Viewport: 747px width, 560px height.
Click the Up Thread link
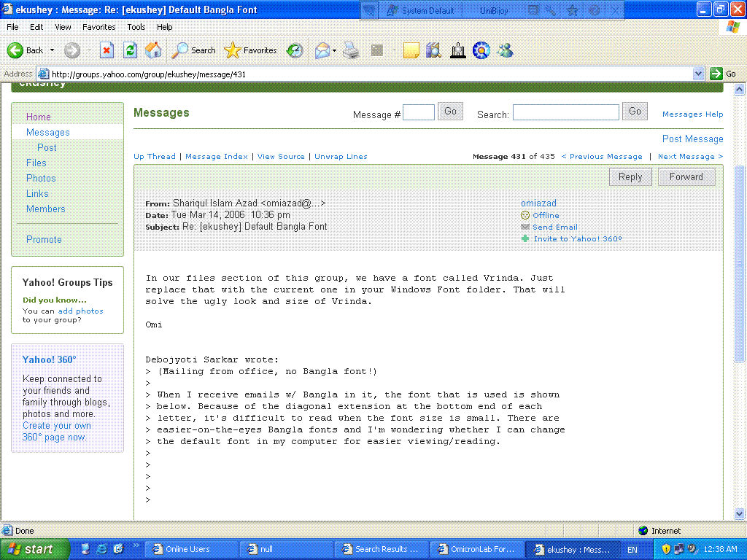(155, 157)
